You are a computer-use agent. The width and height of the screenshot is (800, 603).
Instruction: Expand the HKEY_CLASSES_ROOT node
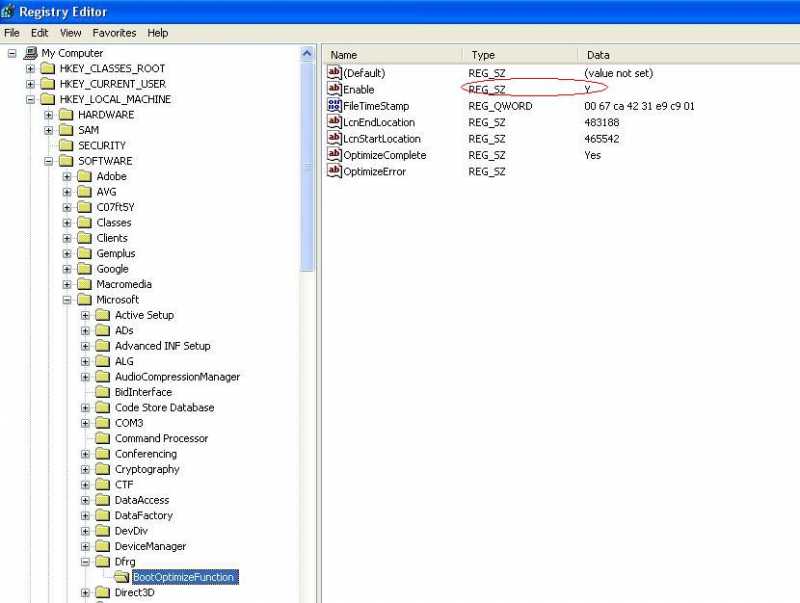[30, 68]
